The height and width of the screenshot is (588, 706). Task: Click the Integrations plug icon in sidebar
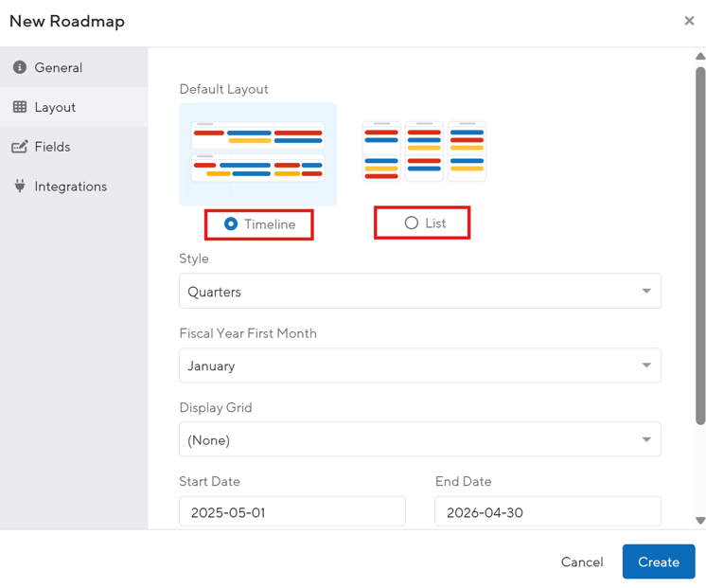pyautogui.click(x=19, y=187)
